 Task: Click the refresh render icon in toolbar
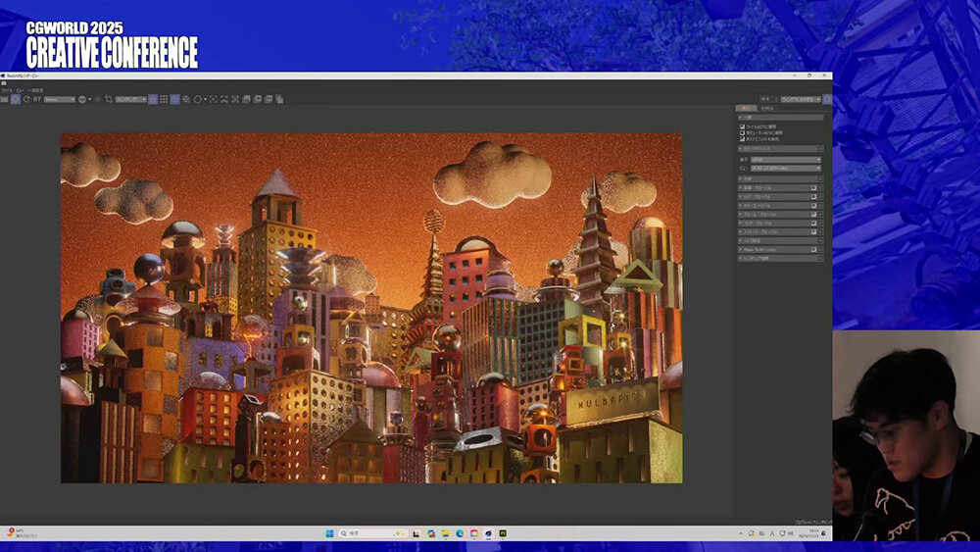(x=26, y=99)
